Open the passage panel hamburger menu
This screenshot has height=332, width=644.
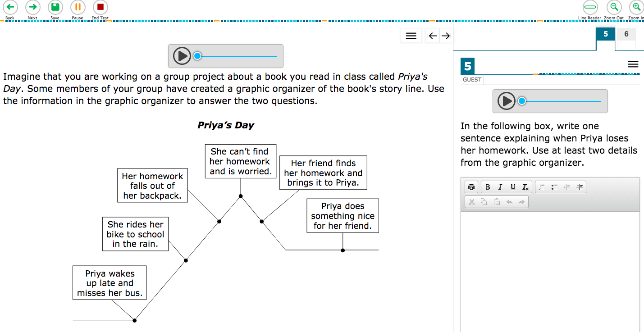(x=411, y=36)
